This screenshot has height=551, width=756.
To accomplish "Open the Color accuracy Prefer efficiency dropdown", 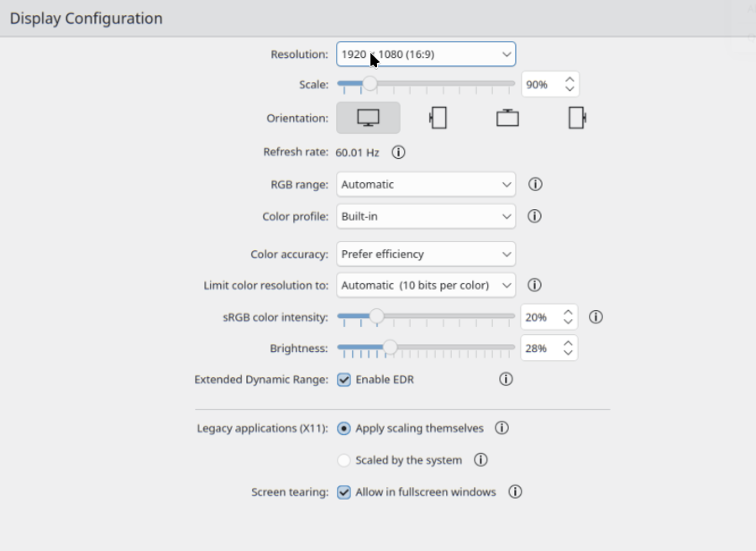I will point(426,254).
